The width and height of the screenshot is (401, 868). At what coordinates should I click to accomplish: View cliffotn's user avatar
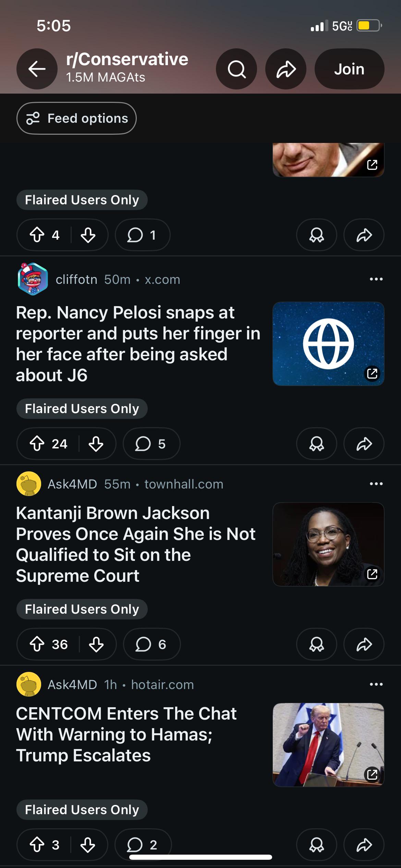(33, 279)
